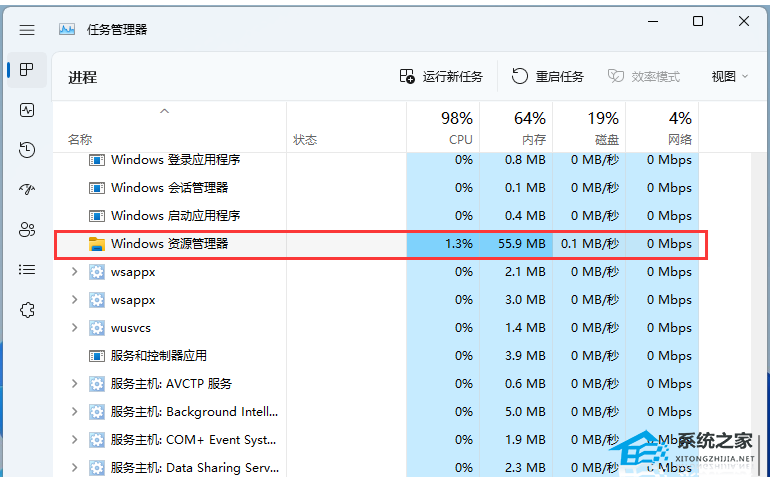Open the Services puzzle icon in sidebar

pos(27,310)
